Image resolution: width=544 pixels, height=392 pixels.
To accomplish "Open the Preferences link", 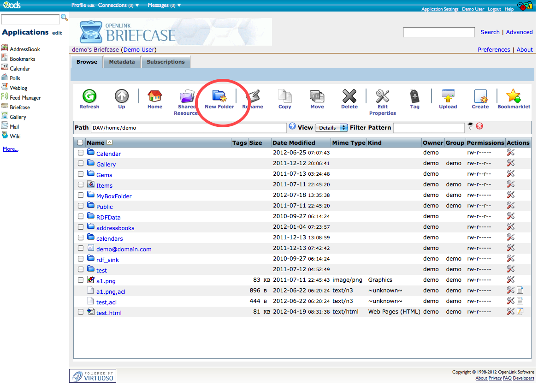I will point(494,50).
